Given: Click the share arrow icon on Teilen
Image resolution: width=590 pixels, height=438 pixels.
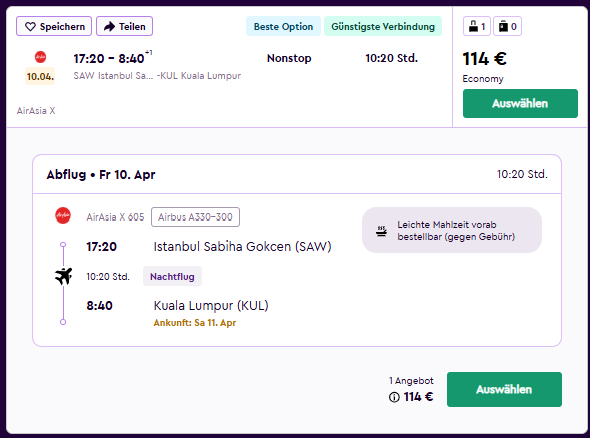Looking at the screenshot, I should tap(109, 27).
